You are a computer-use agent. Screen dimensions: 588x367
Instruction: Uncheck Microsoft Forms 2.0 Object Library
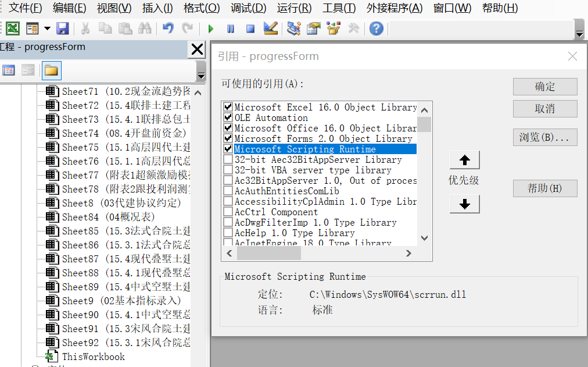(x=228, y=138)
